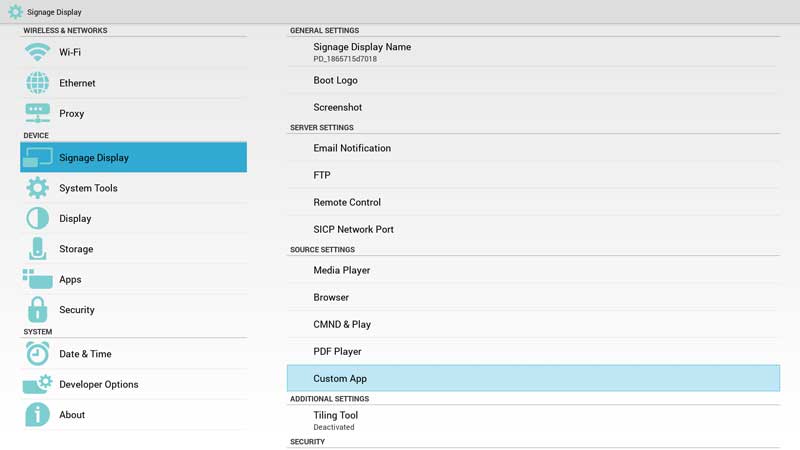This screenshot has height=450, width=800.
Task: Select the Storage drive icon
Action: (x=37, y=249)
